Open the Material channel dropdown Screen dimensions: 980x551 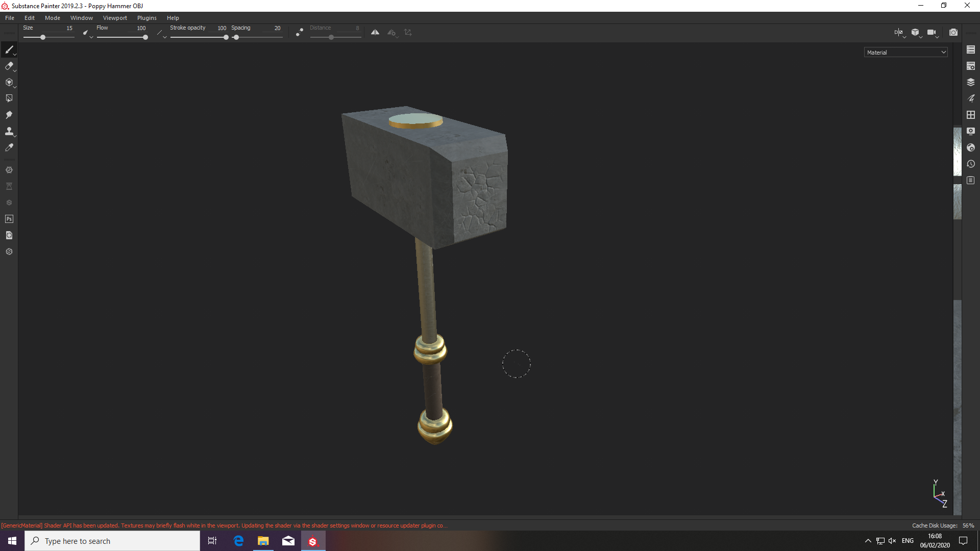tap(905, 52)
